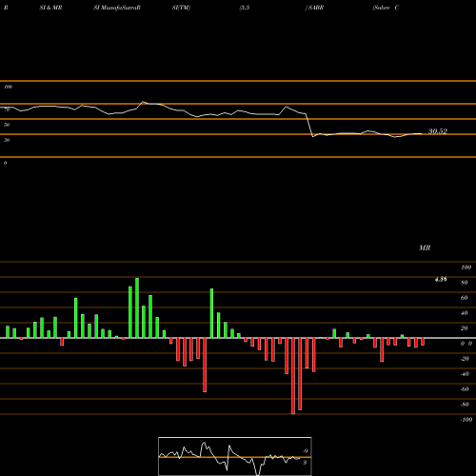Click the -80 label on the MR axis

465,405
